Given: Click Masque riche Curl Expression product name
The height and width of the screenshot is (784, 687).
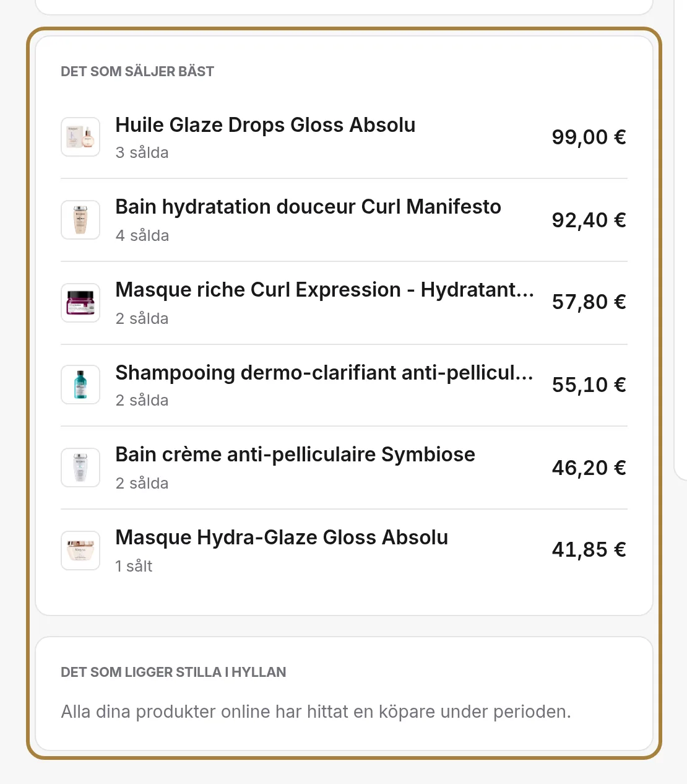Looking at the screenshot, I should coord(325,290).
